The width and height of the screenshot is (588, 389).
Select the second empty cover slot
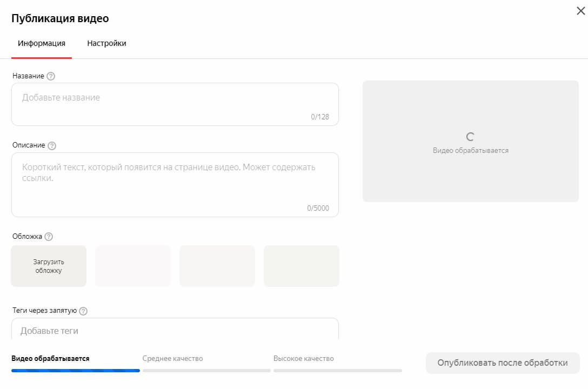133,266
